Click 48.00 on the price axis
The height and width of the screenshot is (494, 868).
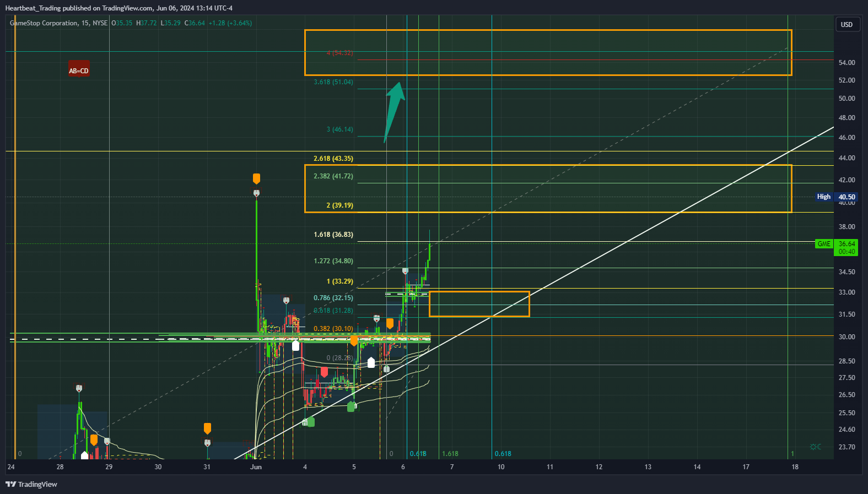847,118
